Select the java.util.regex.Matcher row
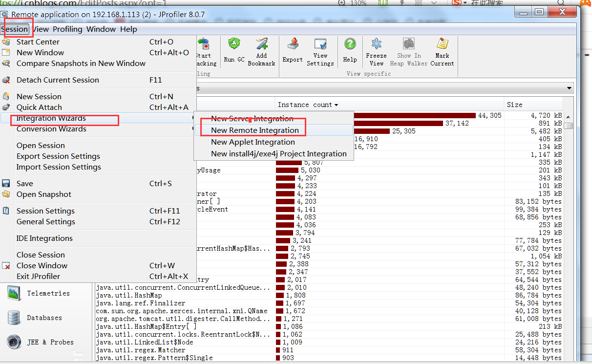Viewport: 592px width, 364px height. coord(328,350)
